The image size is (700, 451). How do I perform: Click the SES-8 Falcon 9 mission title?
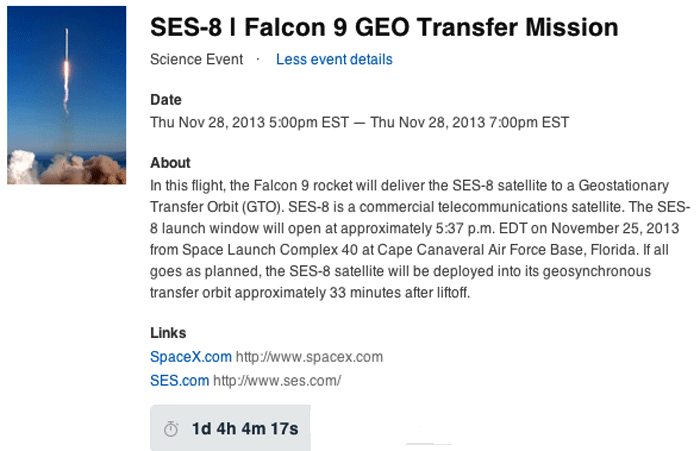[x=384, y=27]
